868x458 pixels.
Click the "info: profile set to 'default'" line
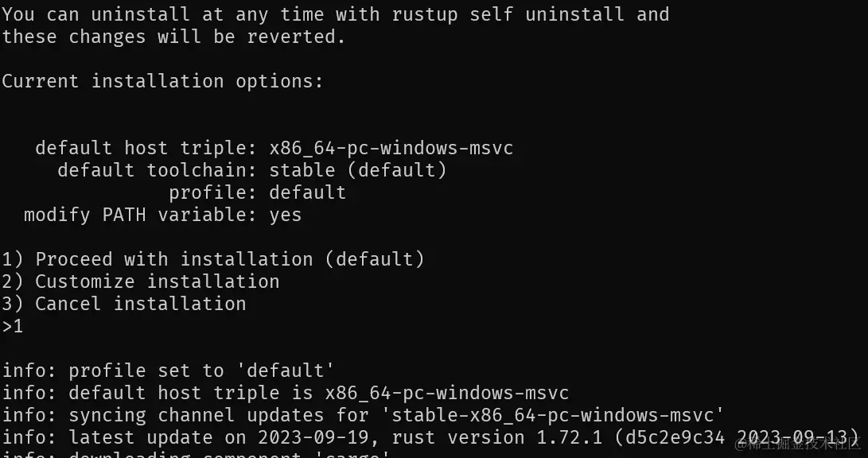click(169, 371)
